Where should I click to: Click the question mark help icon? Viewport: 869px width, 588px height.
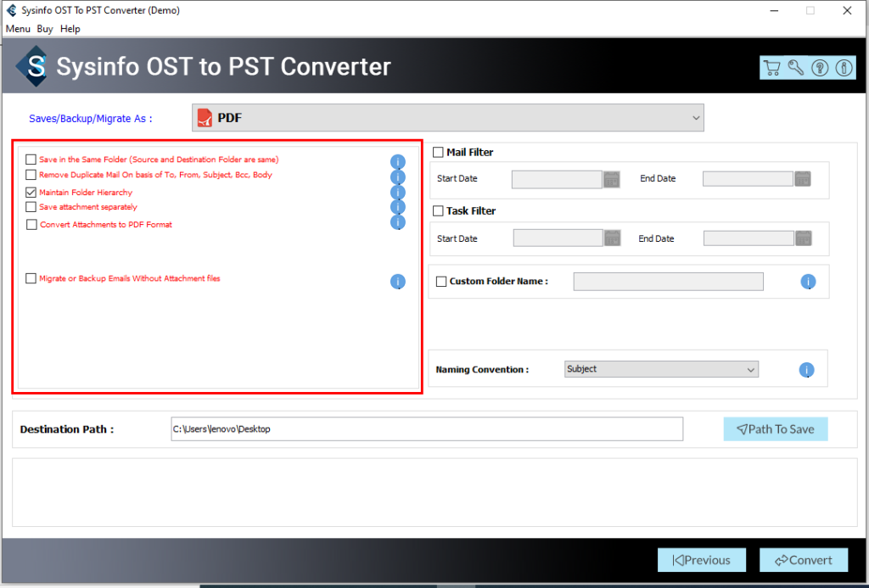pos(820,68)
